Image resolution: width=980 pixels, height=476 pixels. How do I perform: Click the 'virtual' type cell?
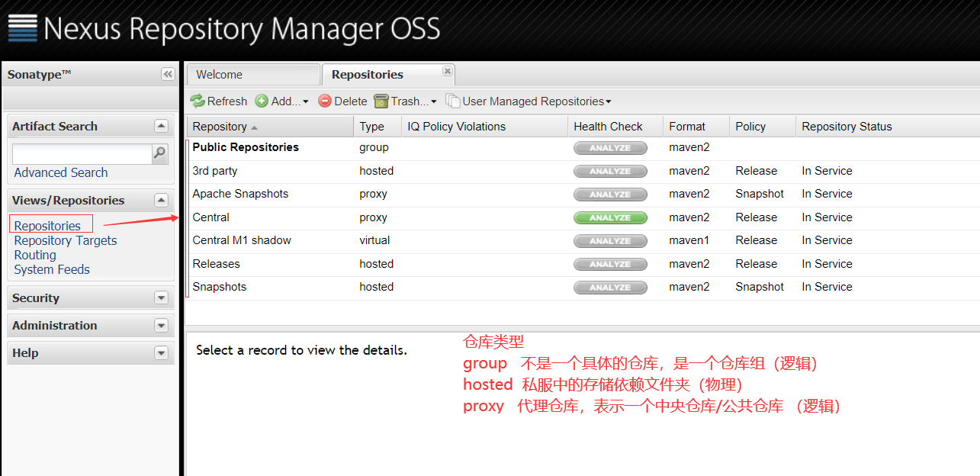374,240
